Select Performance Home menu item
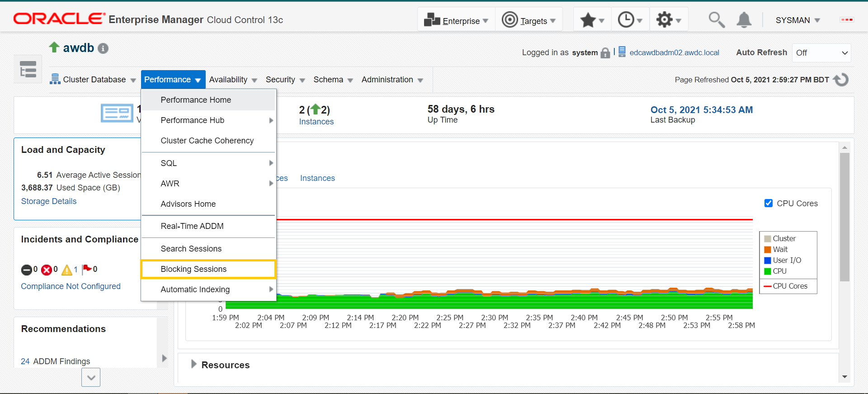 [208, 100]
